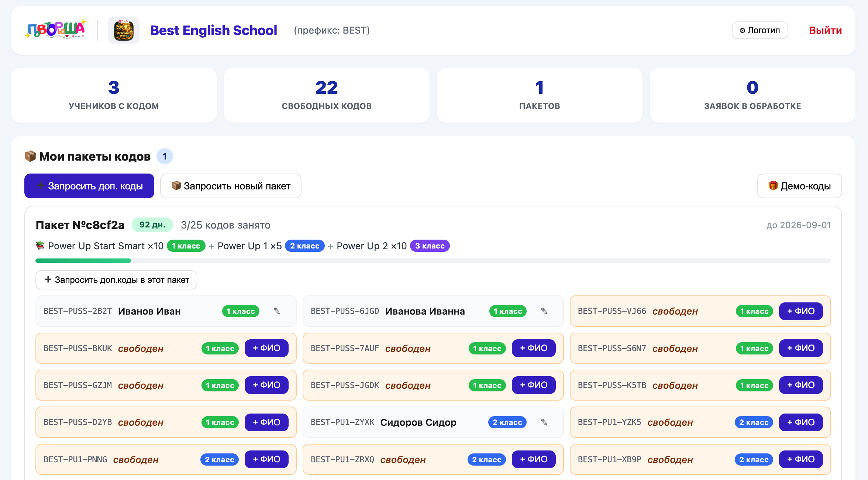Image resolution: width=868 pixels, height=480 pixels.
Task: Click the package usage progress bar
Action: 433,261
